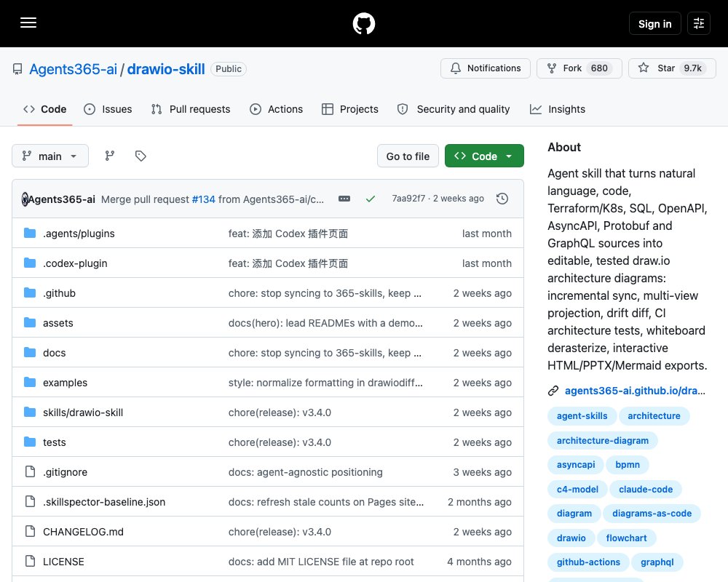Image resolution: width=728 pixels, height=582 pixels.
Task: Open the Projects tab
Action: coord(349,109)
